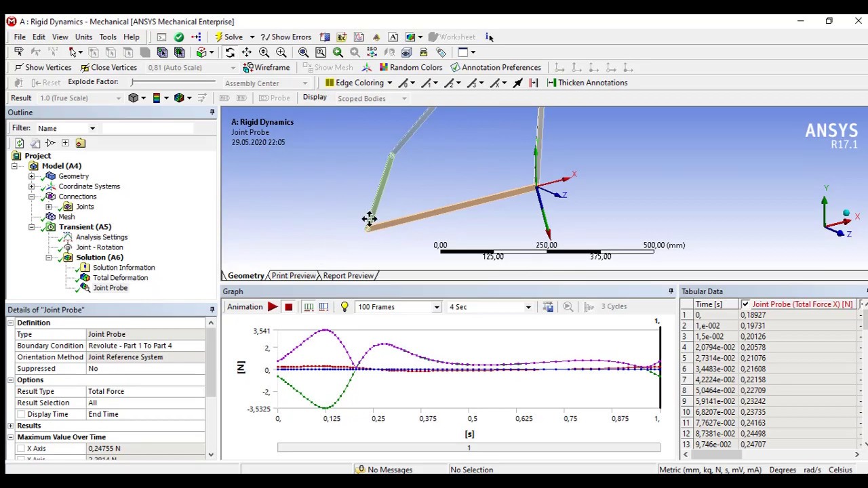Toggle Show Vertices
868x488 pixels.
[42, 67]
